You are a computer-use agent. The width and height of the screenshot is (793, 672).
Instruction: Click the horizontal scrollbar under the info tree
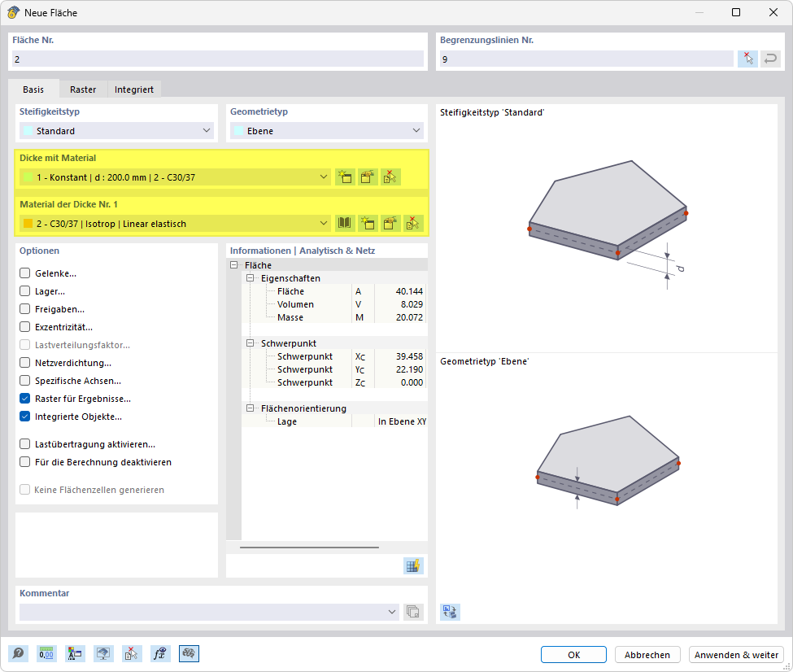tap(310, 547)
